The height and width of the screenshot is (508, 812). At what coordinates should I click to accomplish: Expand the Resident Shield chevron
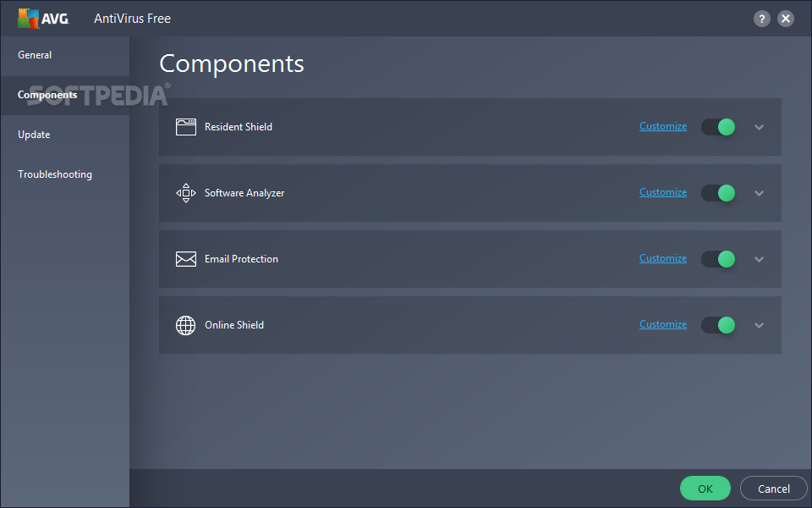pyautogui.click(x=760, y=127)
